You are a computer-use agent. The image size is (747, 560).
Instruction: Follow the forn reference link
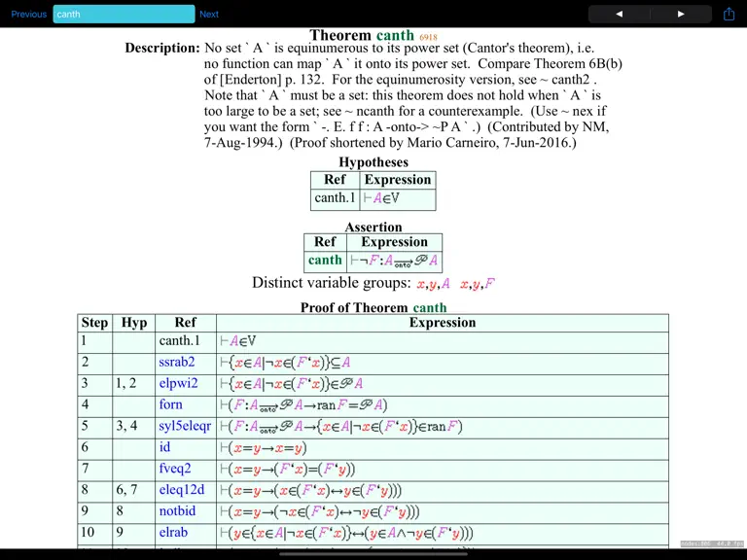(170, 404)
